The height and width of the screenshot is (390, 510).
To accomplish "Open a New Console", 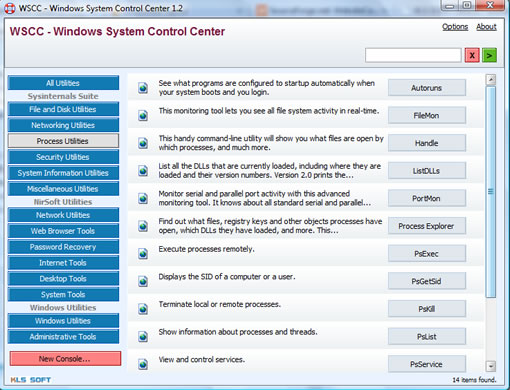I will coord(65,359).
